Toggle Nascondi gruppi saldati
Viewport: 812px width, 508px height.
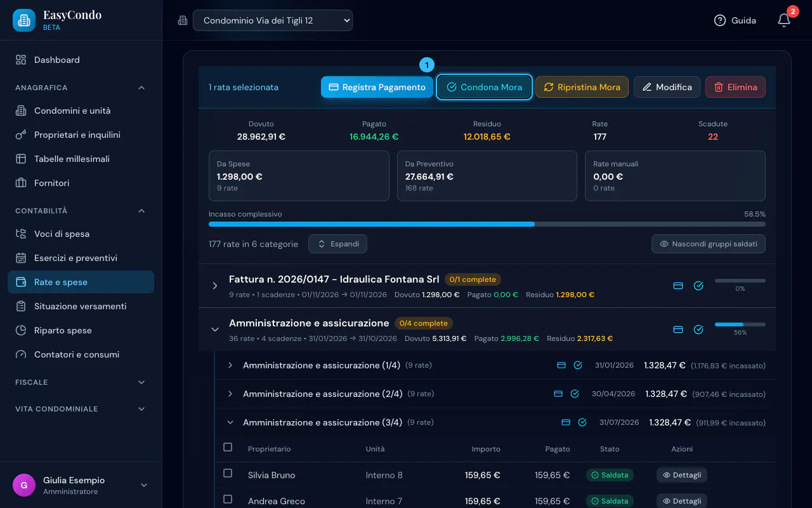(709, 244)
